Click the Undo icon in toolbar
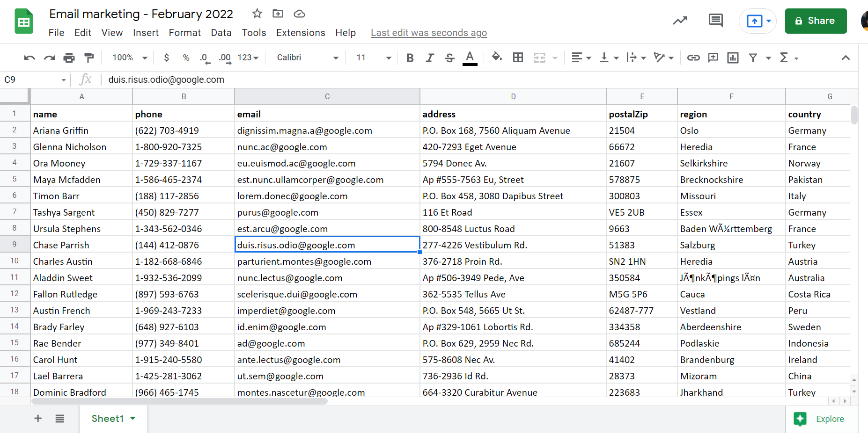 (x=29, y=58)
